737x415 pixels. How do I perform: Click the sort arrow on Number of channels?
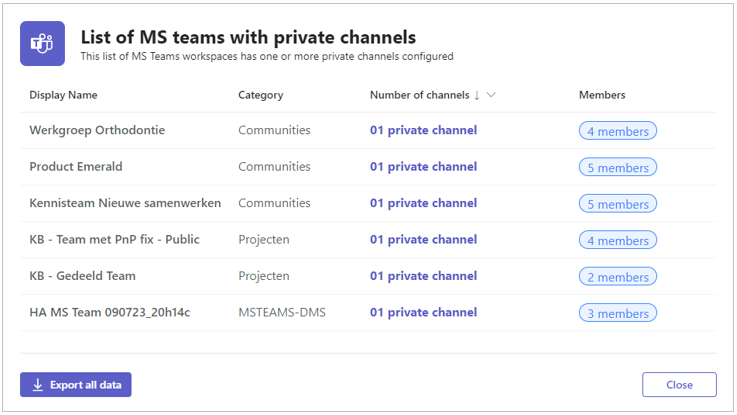(x=477, y=95)
